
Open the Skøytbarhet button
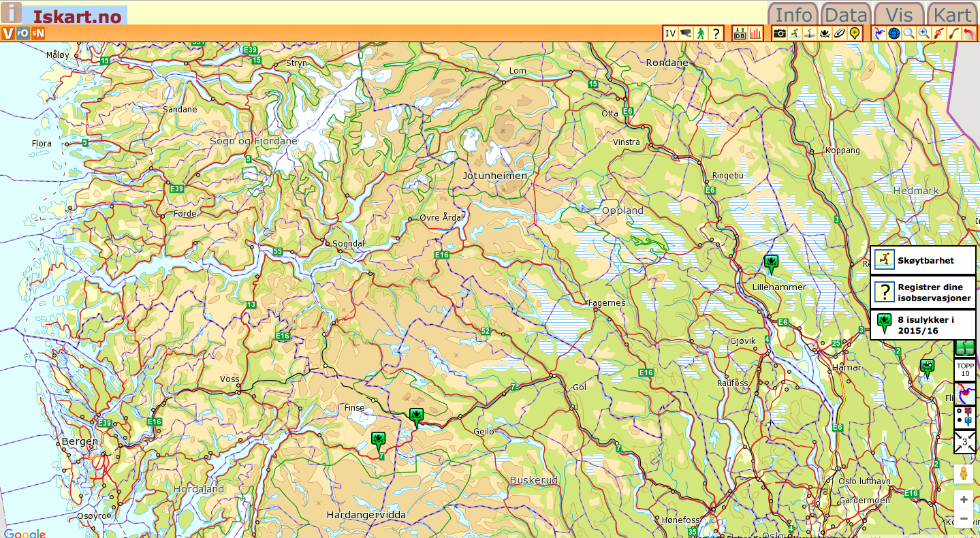[x=923, y=260]
